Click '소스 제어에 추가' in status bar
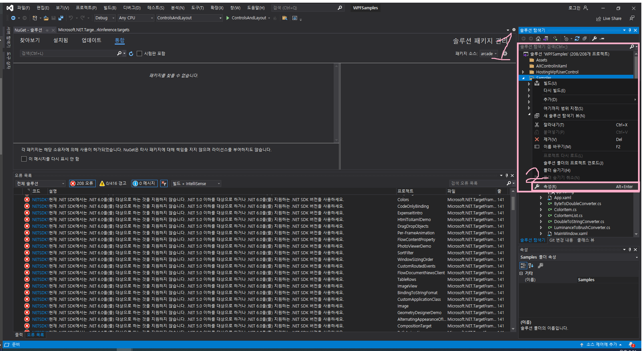This screenshot has height=351, width=644. tap(601, 345)
